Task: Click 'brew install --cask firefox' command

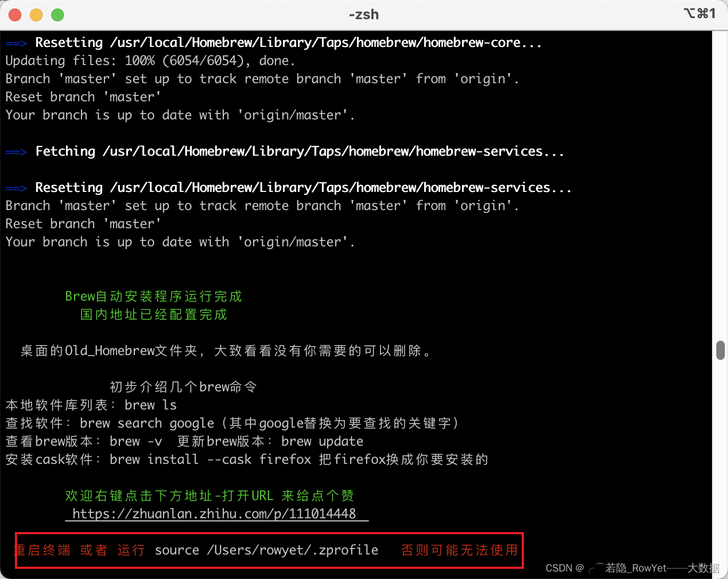Action: coord(211,460)
